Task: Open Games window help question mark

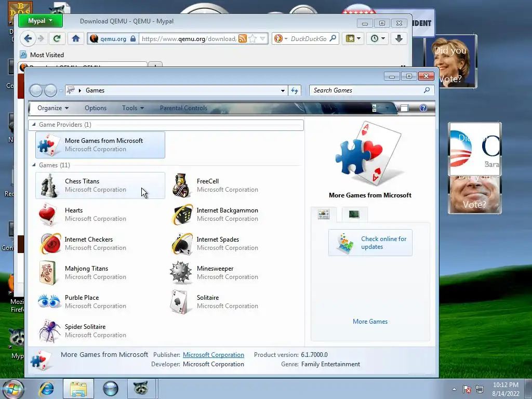Action: 423,108
